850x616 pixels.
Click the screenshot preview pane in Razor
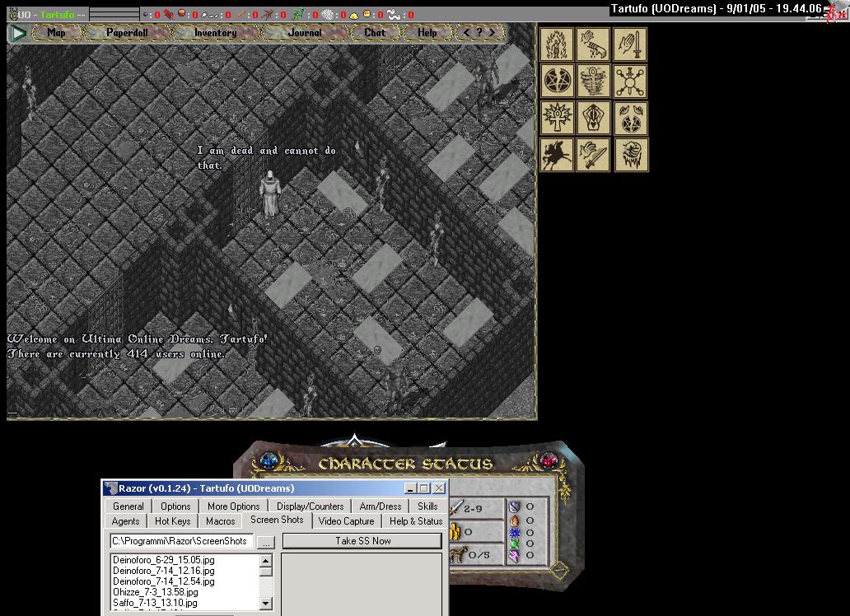[x=362, y=584]
